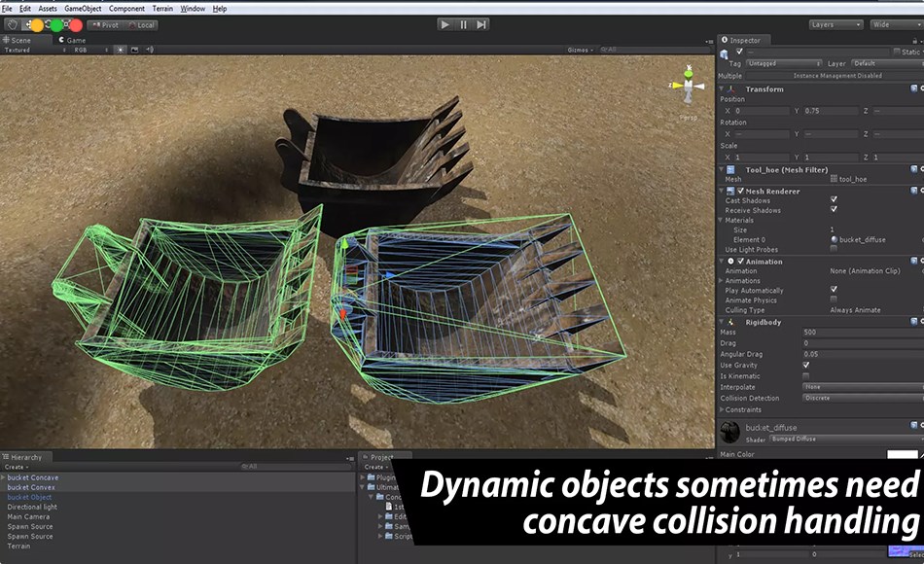Open the Layers dropdown in the toolbar
The image size is (924, 564).
(x=837, y=24)
